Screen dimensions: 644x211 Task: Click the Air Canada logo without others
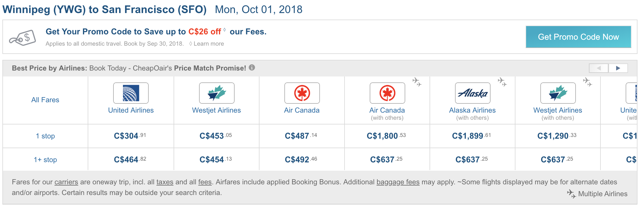pyautogui.click(x=302, y=93)
